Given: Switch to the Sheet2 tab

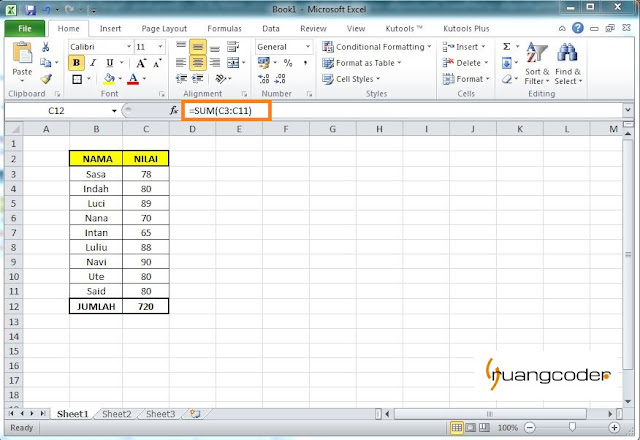Looking at the screenshot, I should click(117, 414).
